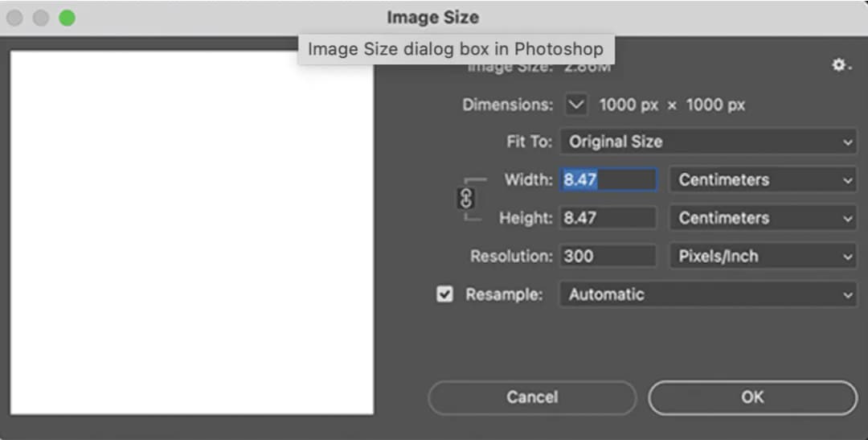Open the Resample method dropdown
Screen dimensions: 868x440
point(707,294)
